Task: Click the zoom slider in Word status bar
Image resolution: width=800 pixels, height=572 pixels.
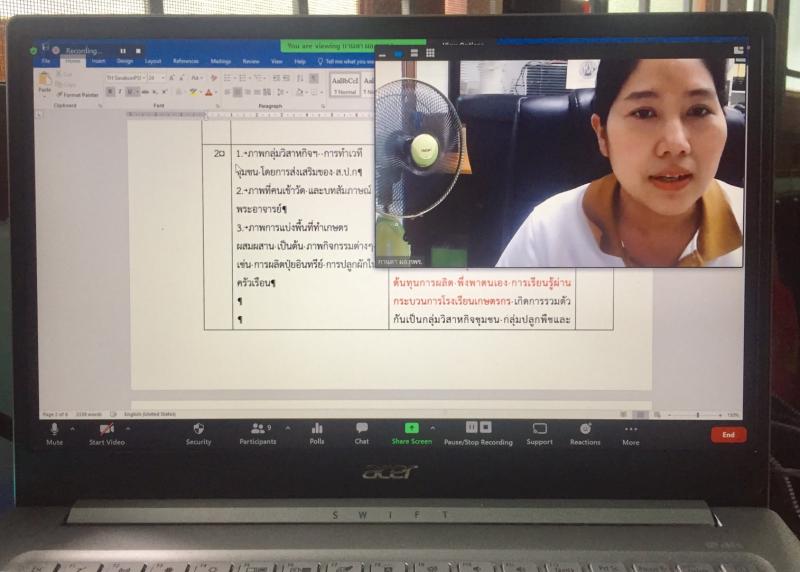Action: point(697,415)
